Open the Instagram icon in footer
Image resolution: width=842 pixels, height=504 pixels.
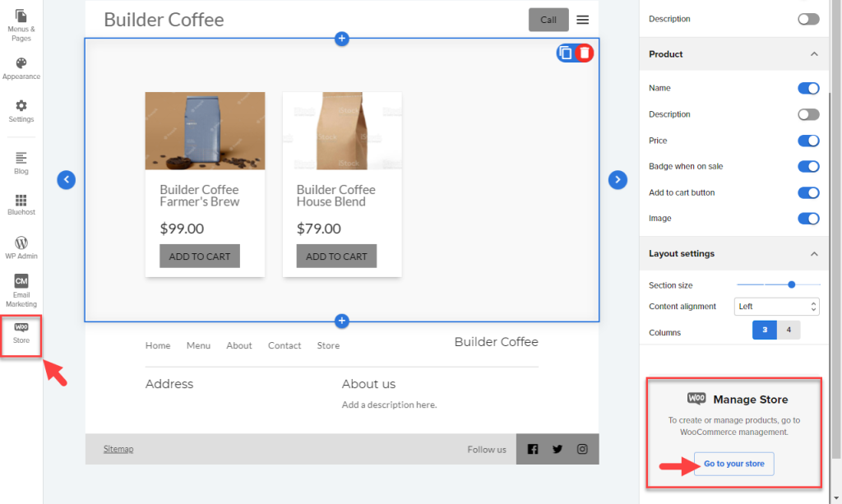[582, 449]
